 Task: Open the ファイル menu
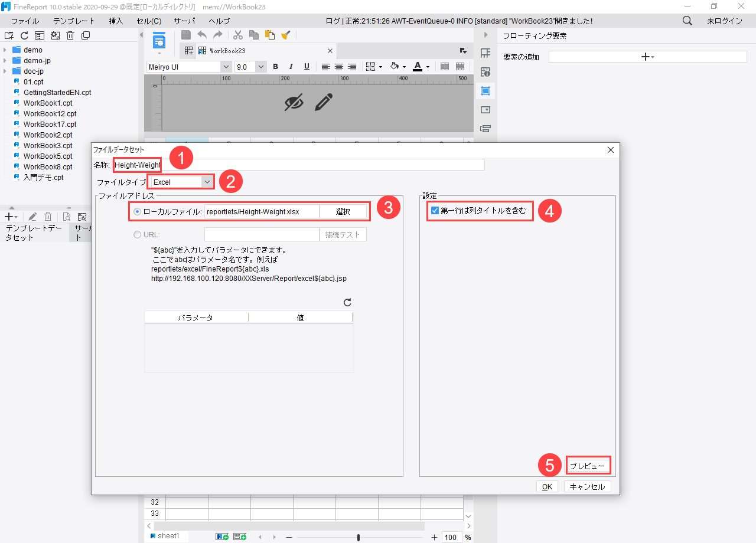[x=25, y=21]
